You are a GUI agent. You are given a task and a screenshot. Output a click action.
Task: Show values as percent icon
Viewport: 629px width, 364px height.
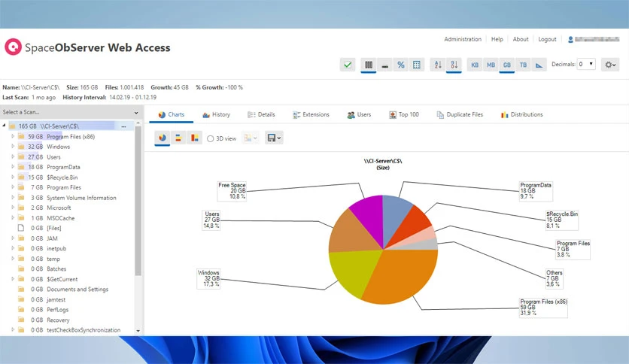pyautogui.click(x=401, y=65)
